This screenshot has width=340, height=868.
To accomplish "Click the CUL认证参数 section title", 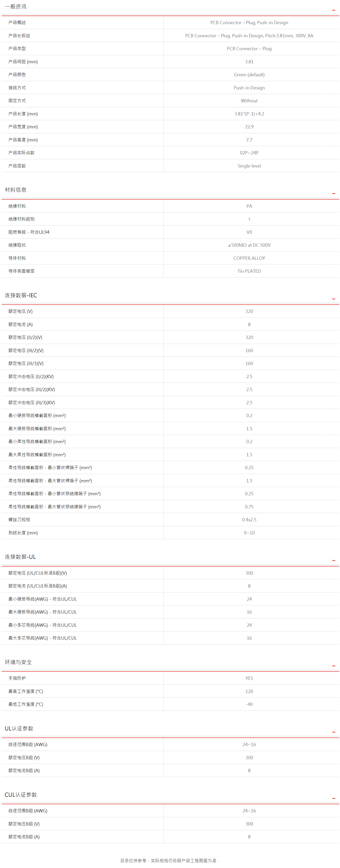I will (21, 794).
